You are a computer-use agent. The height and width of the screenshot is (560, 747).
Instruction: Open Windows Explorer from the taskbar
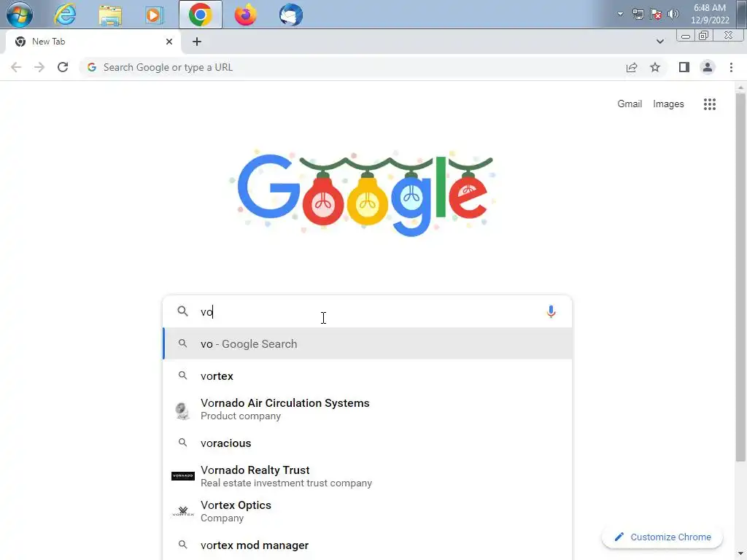[x=110, y=15]
